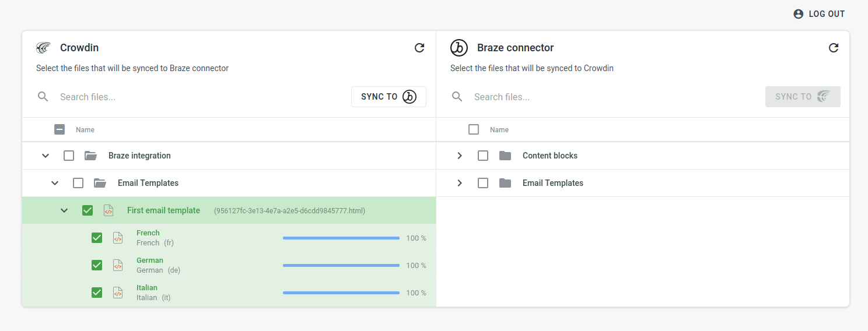Refresh the Crowdin files panel
This screenshot has height=331, width=868.
pyautogui.click(x=419, y=48)
